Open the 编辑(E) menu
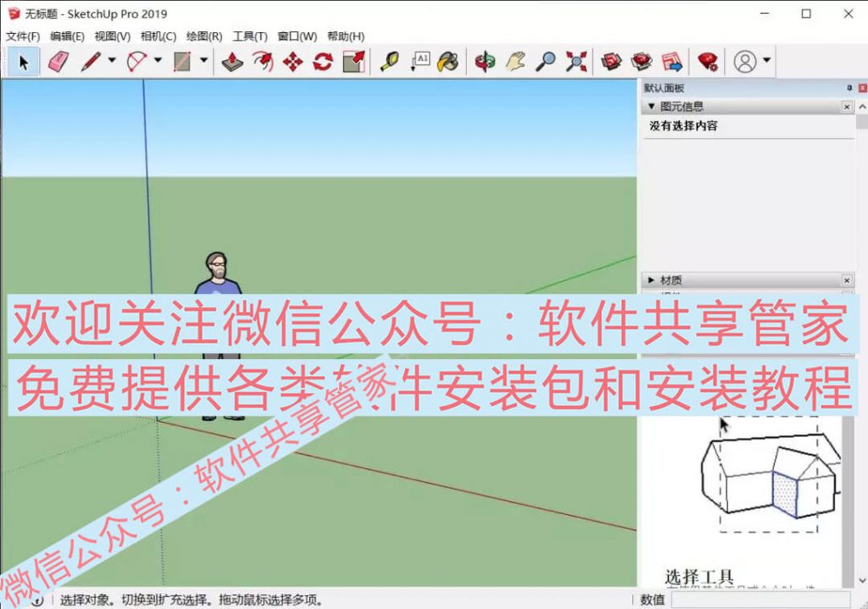 [67, 36]
